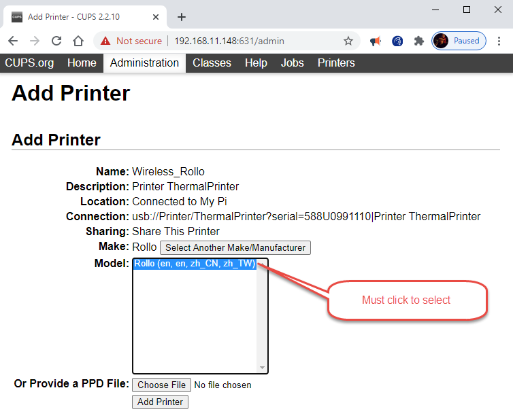Open the Paused profile button

[x=459, y=41]
